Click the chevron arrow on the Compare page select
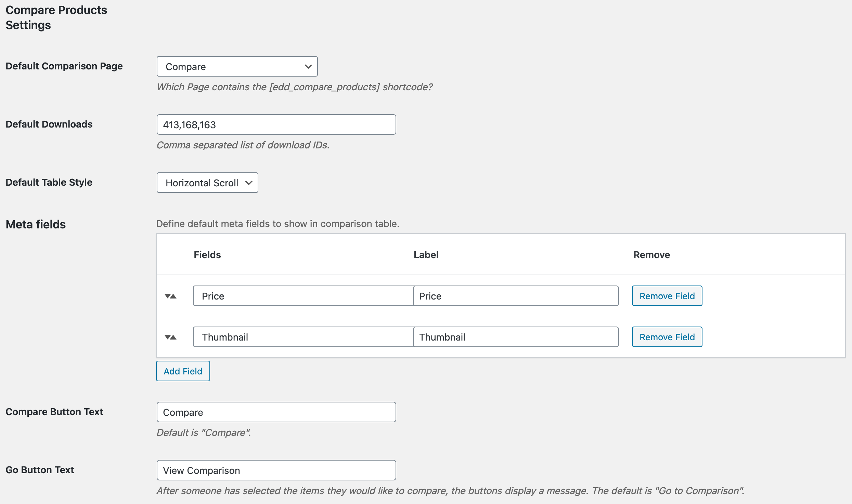The width and height of the screenshot is (852, 504). 308,67
